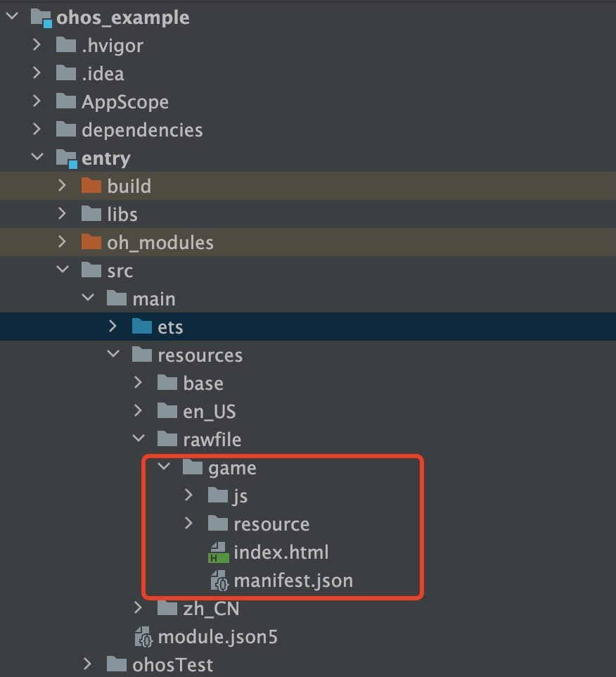Click the orange oh_modules folder icon
Screen dimensions: 616x677
[91, 242]
